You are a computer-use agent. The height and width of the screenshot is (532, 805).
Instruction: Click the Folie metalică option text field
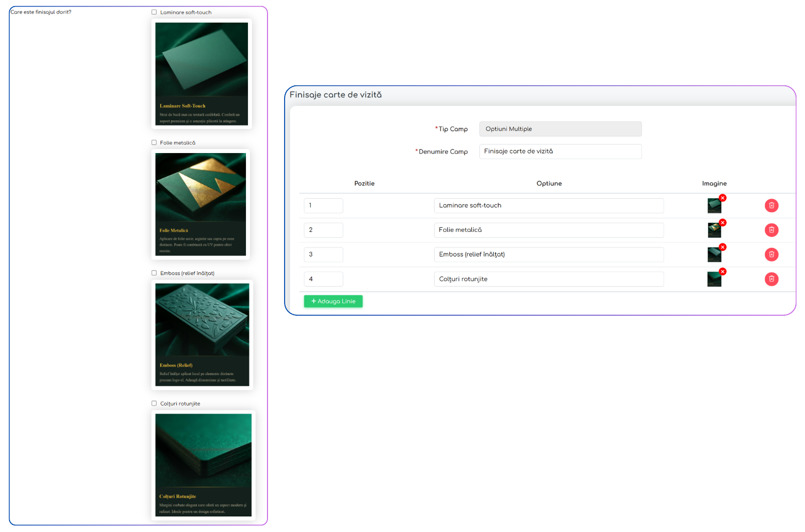pyautogui.click(x=549, y=230)
